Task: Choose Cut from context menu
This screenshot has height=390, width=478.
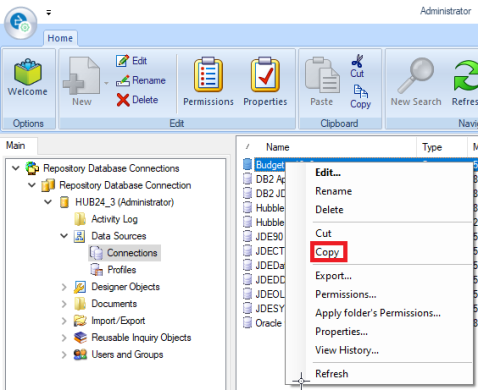Action: (x=323, y=233)
